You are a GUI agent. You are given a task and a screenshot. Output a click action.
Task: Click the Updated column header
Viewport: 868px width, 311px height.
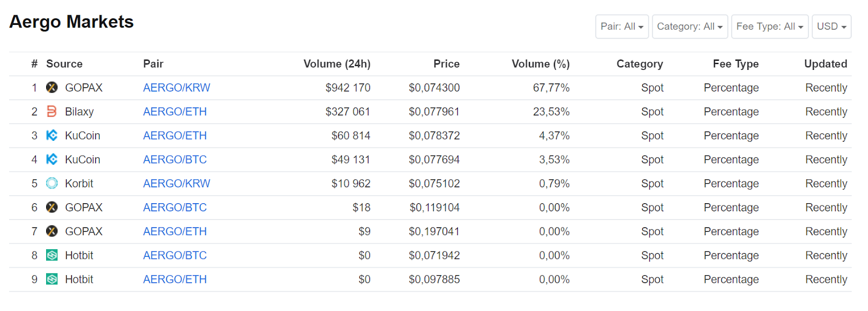[x=825, y=64]
